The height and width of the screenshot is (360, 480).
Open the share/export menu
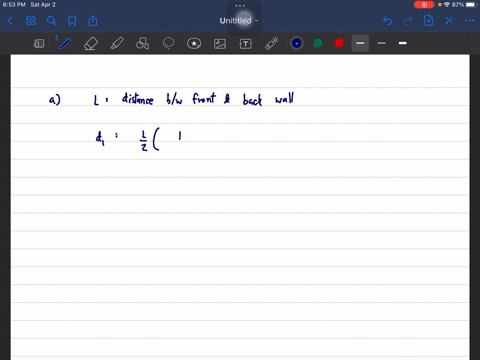tap(93, 21)
